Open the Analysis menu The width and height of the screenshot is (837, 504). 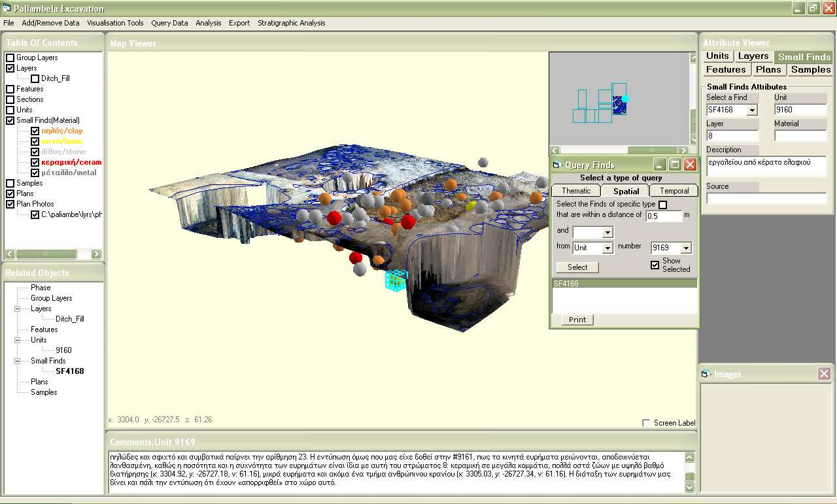[209, 23]
